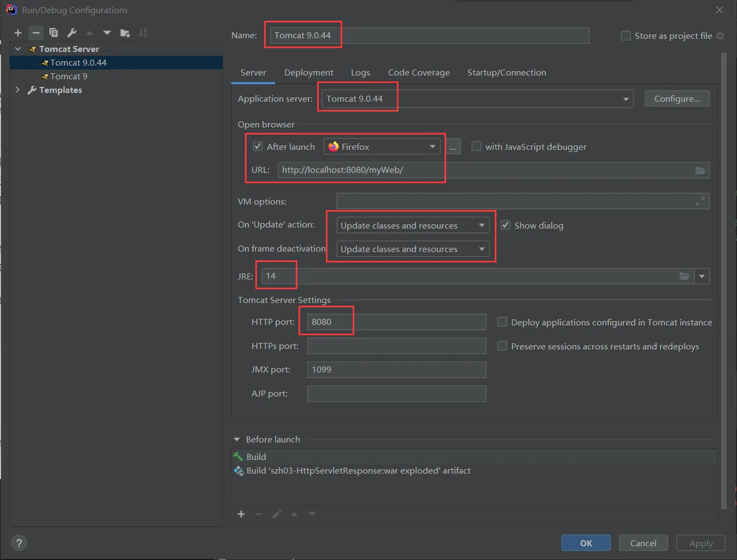Expand the Templates tree node

[17, 90]
